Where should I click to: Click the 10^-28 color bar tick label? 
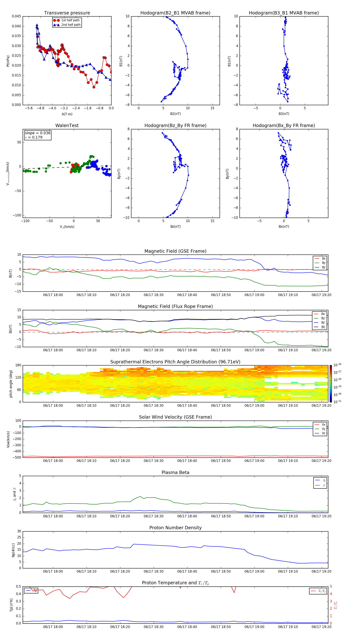[338, 380]
